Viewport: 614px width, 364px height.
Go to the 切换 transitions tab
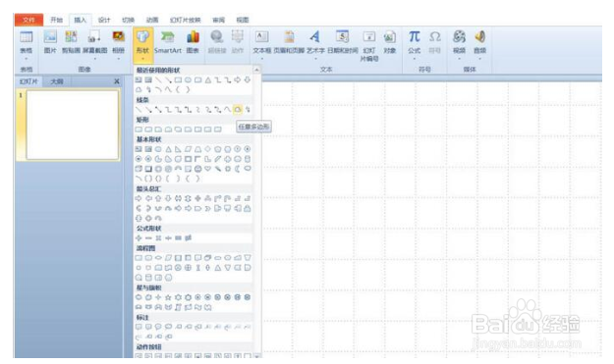coord(128,20)
